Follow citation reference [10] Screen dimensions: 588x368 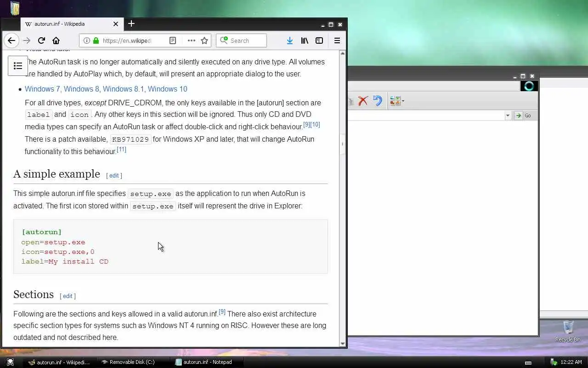(315, 125)
